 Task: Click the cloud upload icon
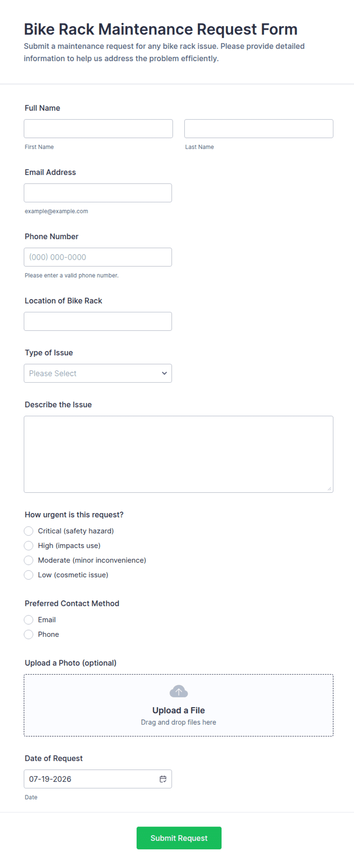179,691
